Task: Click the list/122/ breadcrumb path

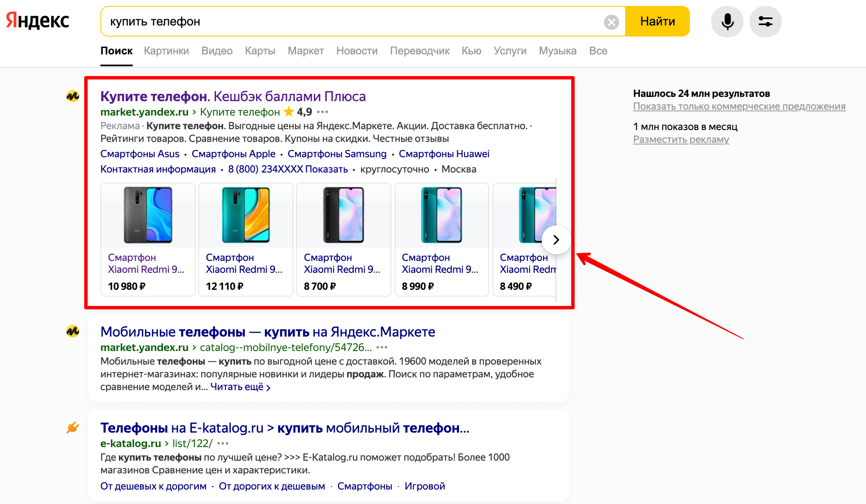Action: tap(192, 444)
